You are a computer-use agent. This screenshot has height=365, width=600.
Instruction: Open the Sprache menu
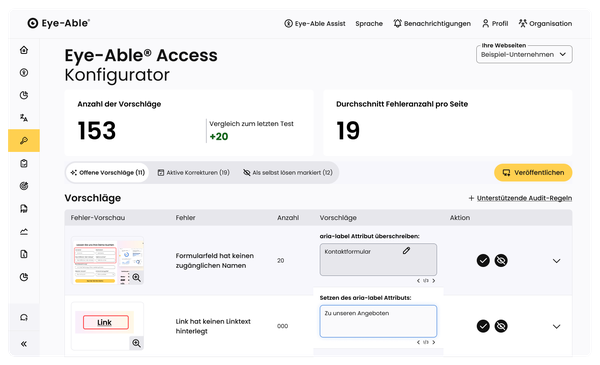(369, 23)
